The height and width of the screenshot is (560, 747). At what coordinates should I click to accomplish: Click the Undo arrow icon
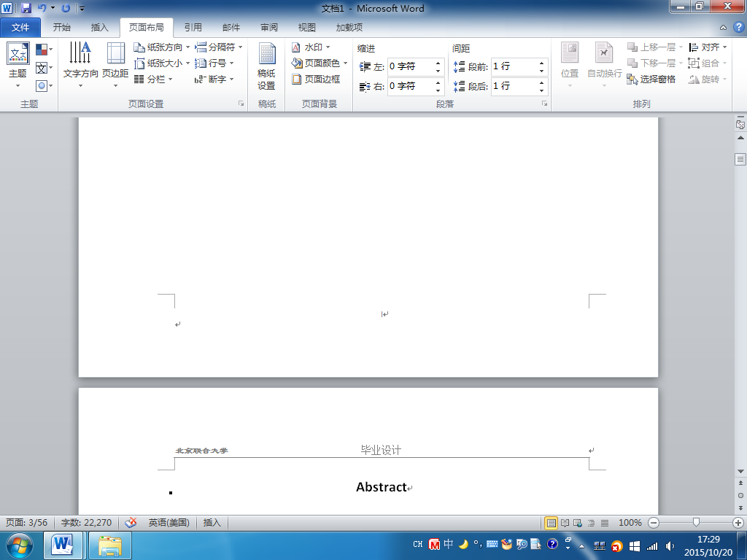pos(42,7)
